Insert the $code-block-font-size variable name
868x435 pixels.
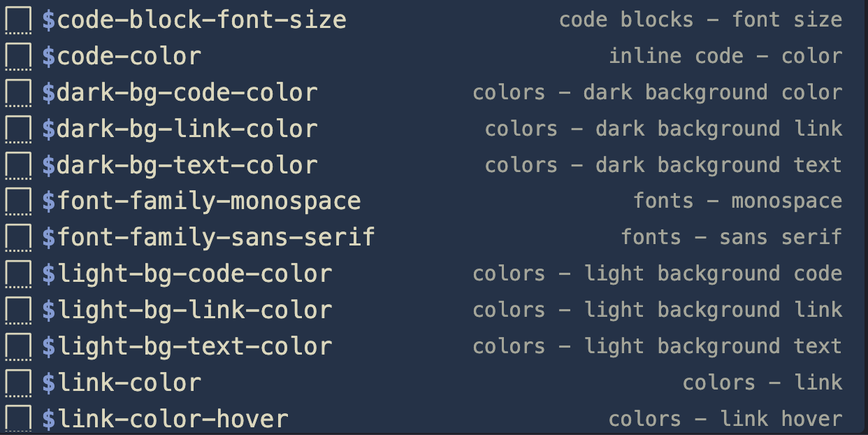194,20
